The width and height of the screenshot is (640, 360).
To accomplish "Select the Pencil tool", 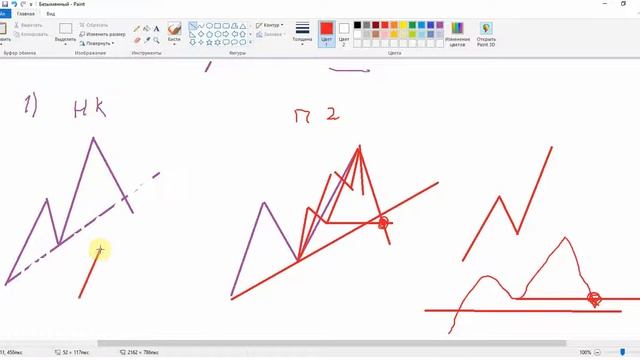I will 137,29.
